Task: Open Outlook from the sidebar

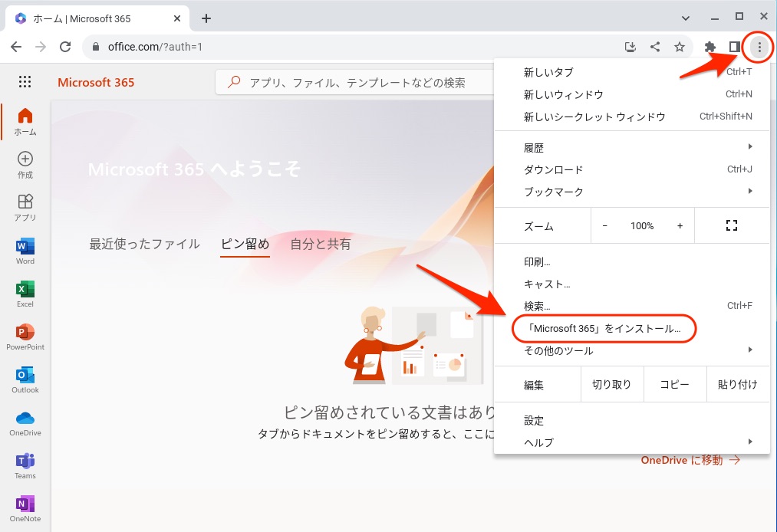Action: pyautogui.click(x=25, y=380)
